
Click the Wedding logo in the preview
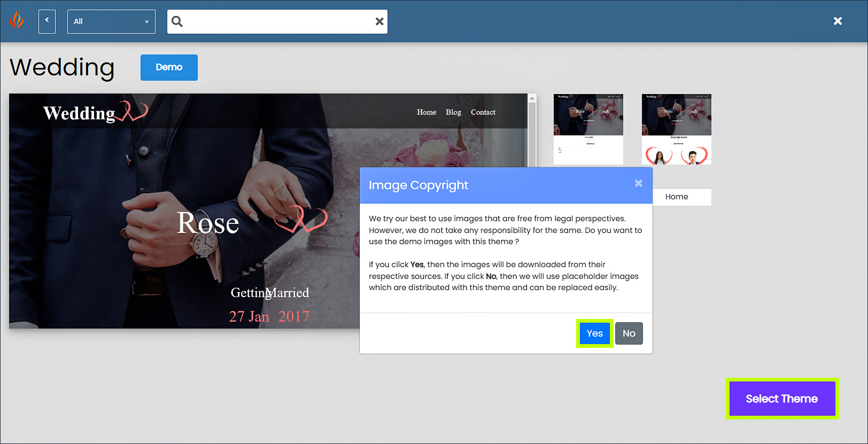pos(95,112)
